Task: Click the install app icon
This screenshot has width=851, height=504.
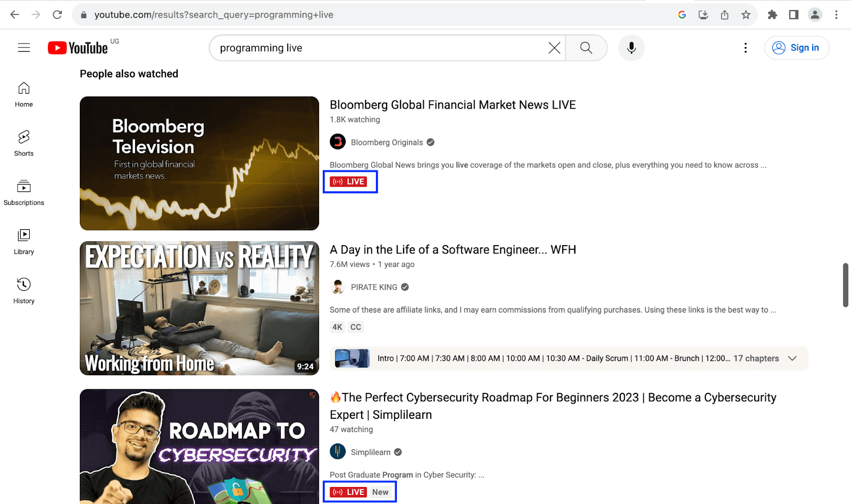Action: click(703, 15)
